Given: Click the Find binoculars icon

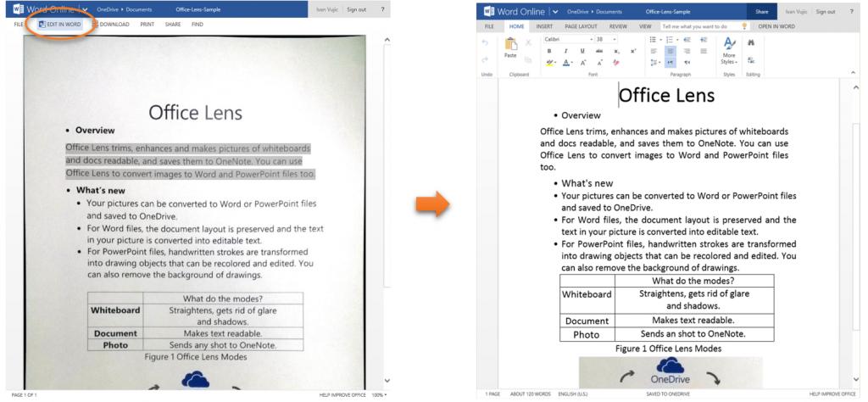Looking at the screenshot, I should click(x=751, y=42).
